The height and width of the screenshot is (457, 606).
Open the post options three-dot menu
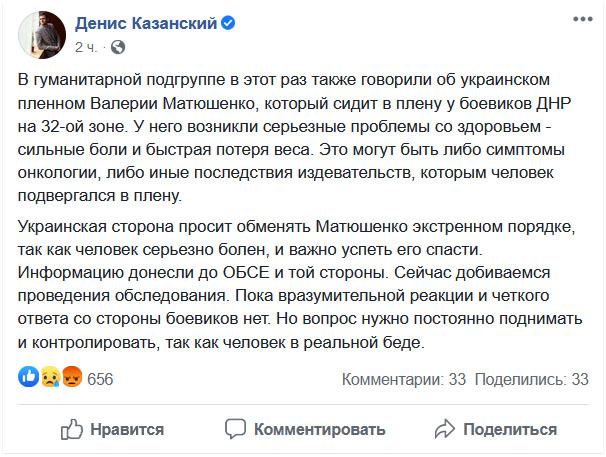(579, 20)
